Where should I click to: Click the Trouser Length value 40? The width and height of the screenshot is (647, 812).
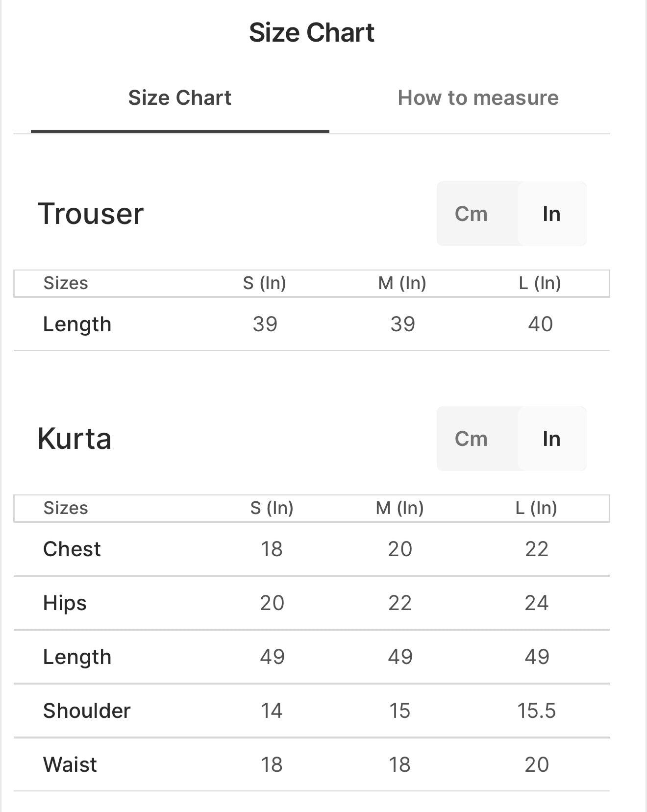point(540,324)
